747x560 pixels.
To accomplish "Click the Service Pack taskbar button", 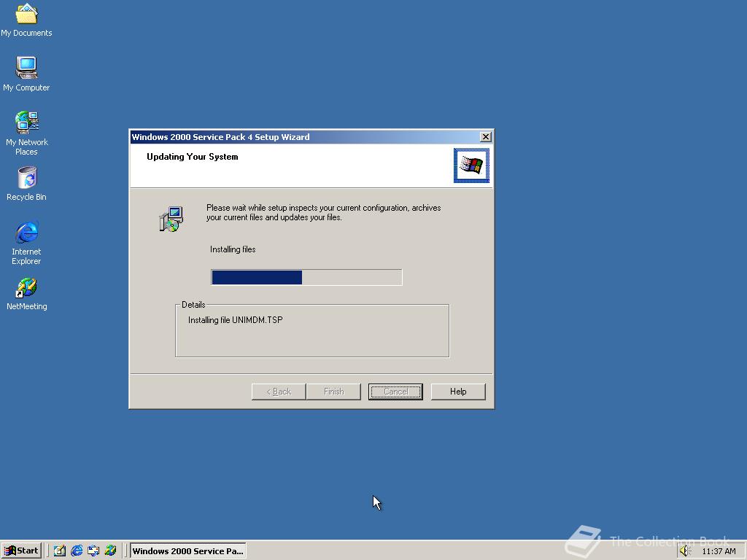I will coord(187,551).
